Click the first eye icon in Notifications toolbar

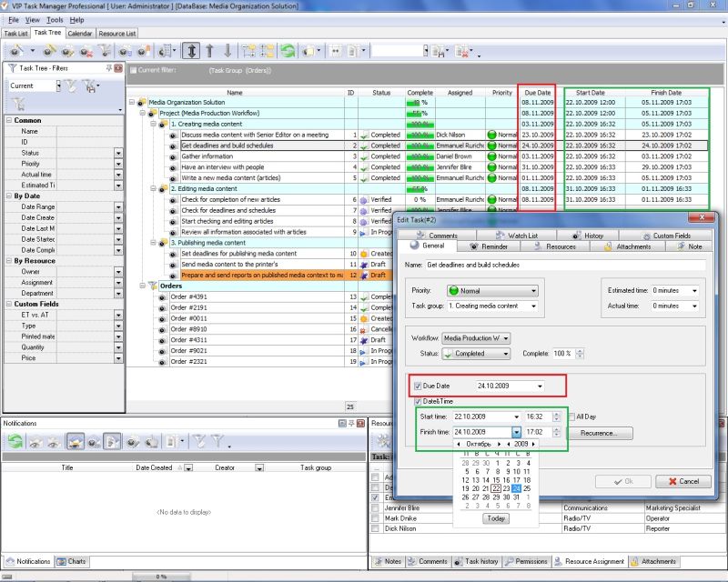[35, 442]
